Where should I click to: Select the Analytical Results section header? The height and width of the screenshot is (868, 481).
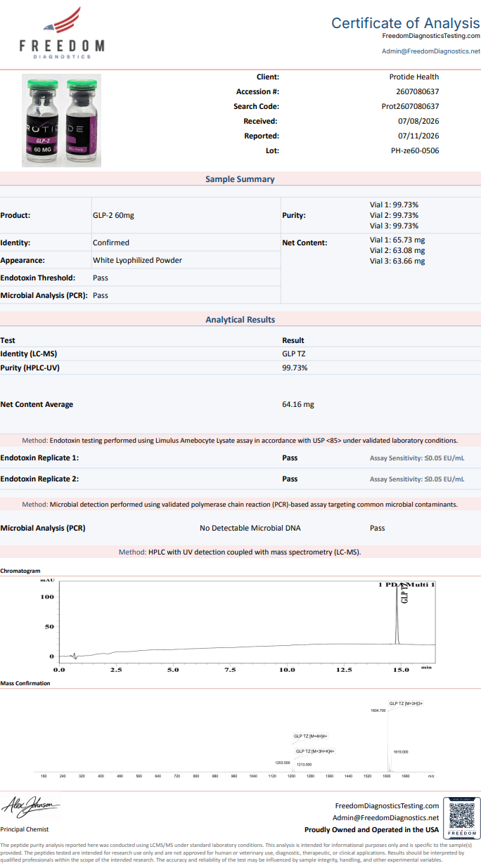coord(240,320)
